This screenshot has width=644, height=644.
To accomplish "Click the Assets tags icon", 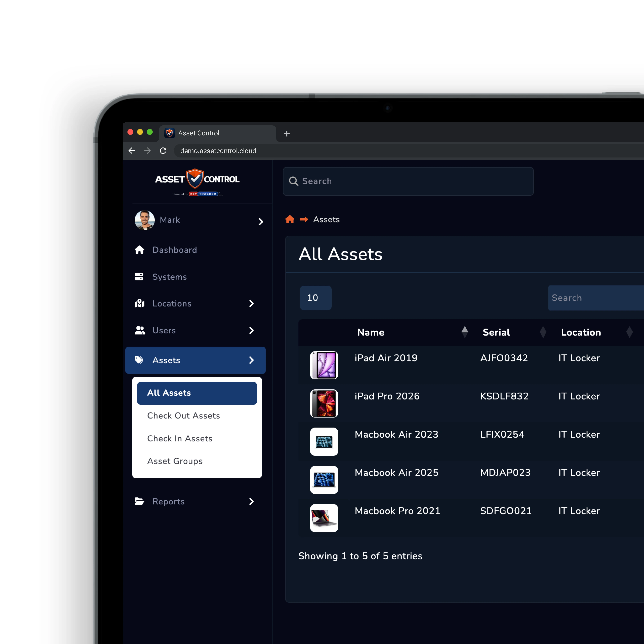I will (139, 360).
